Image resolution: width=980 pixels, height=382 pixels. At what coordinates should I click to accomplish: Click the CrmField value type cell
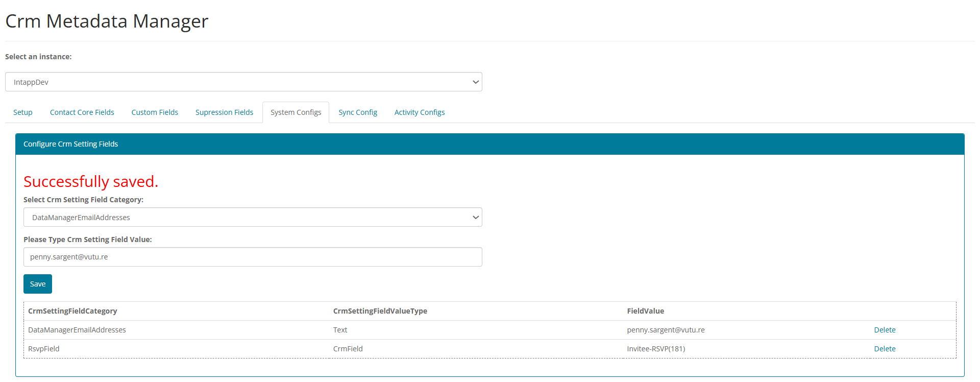tap(348, 349)
